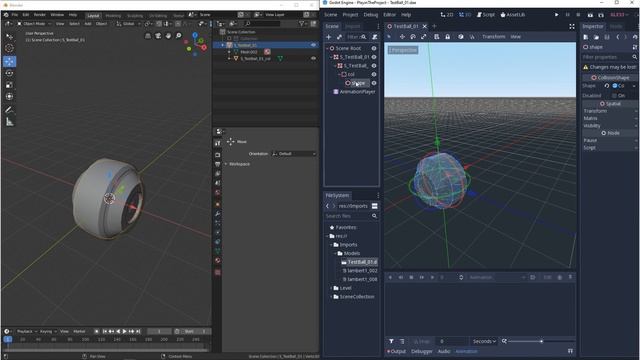The width and height of the screenshot is (640, 360).
Task: Click Godot play project button
Action: click(x=556, y=15)
